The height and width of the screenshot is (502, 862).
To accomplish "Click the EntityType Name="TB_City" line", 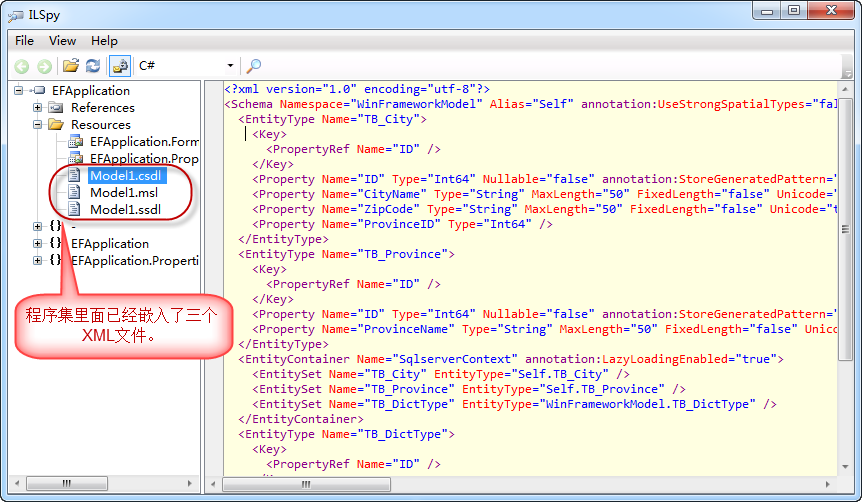I will pos(332,119).
